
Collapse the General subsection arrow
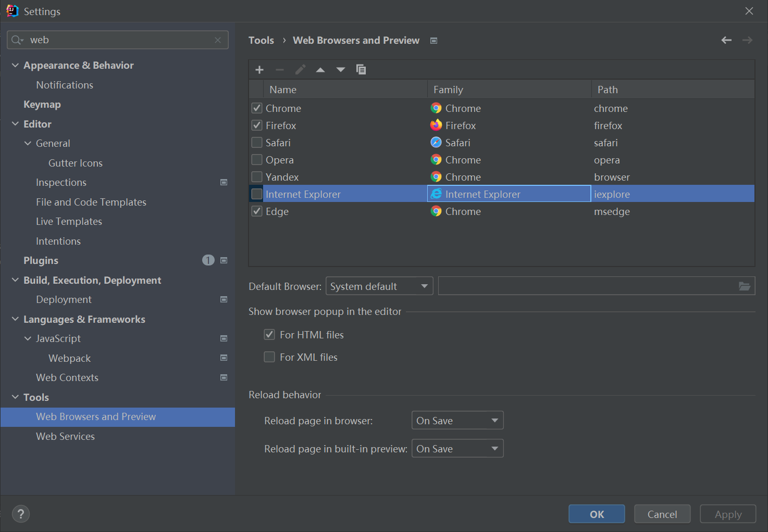tap(28, 143)
